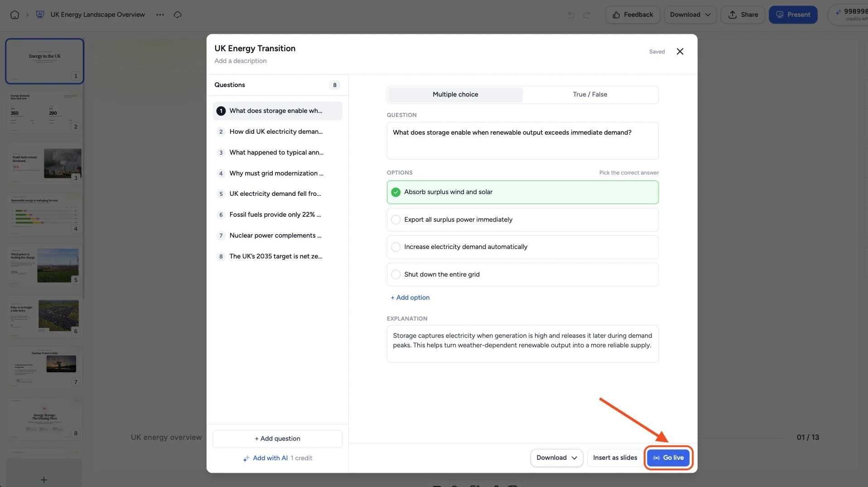
Task: Click + Add option link
Action: [x=410, y=297]
